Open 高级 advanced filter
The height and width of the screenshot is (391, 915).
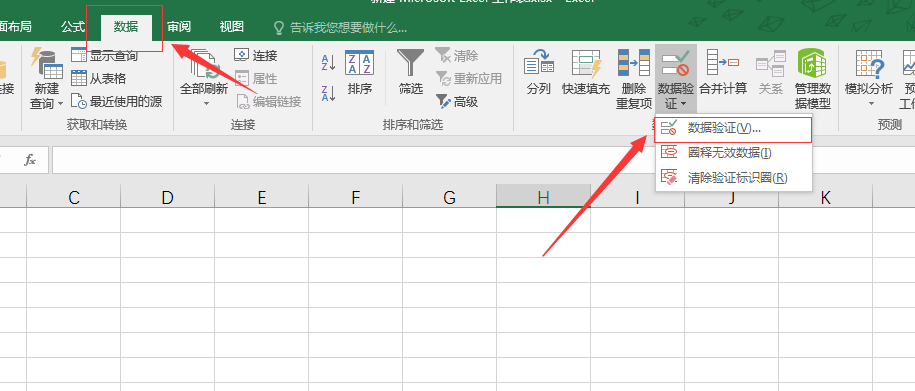tap(457, 102)
